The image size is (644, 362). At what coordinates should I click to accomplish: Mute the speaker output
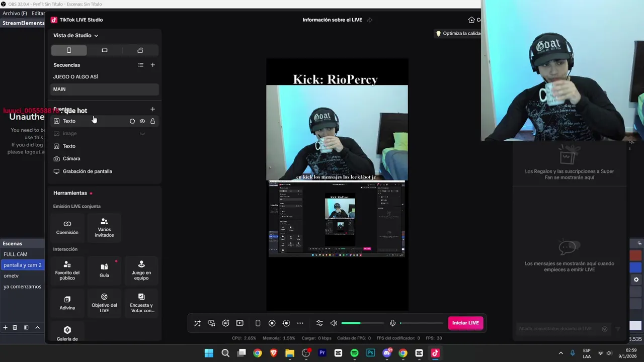point(334,323)
